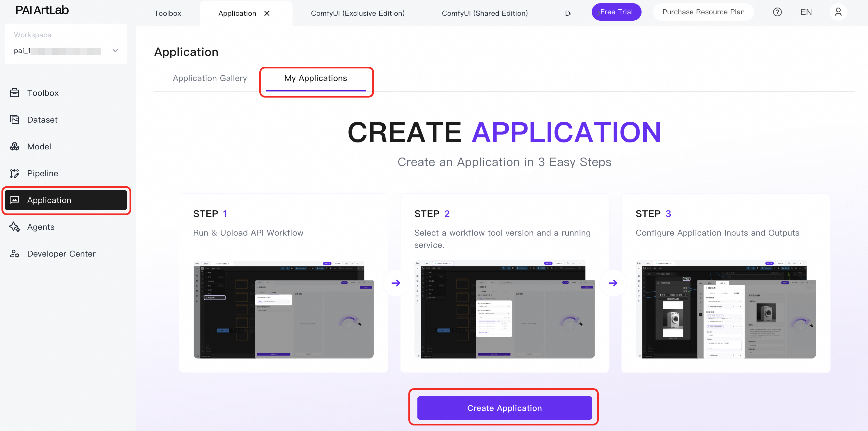The width and height of the screenshot is (868, 431).
Task: Open the Dataset section icon
Action: tap(15, 120)
